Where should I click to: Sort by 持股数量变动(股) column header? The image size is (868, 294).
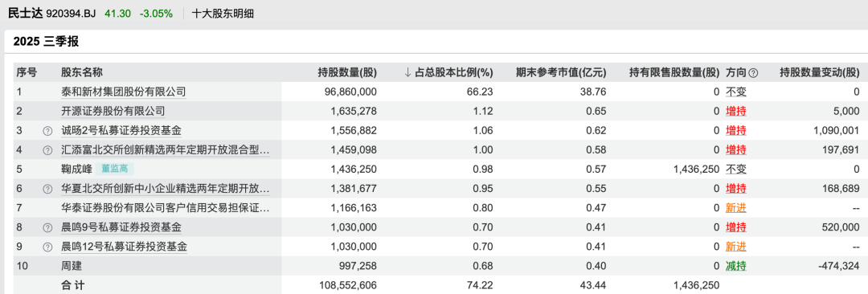[x=820, y=72]
